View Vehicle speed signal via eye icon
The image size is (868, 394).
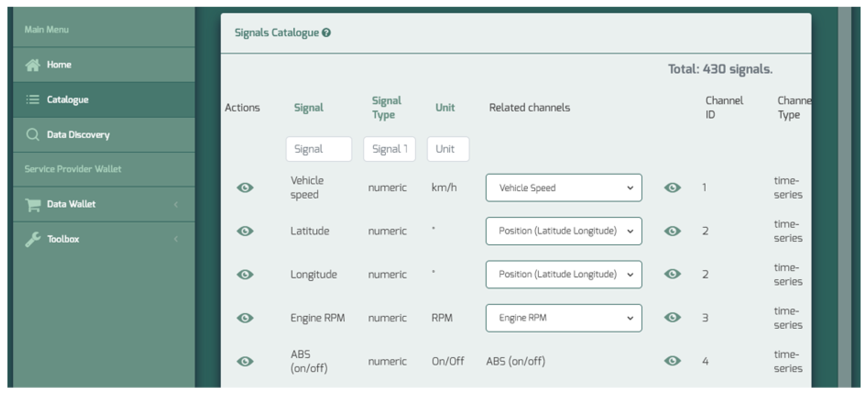point(245,188)
